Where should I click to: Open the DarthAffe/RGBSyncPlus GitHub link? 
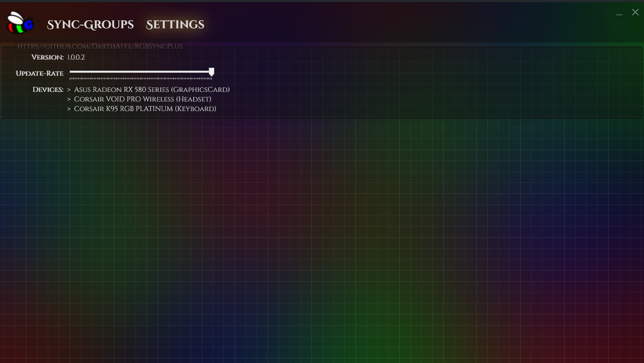pyautogui.click(x=100, y=46)
